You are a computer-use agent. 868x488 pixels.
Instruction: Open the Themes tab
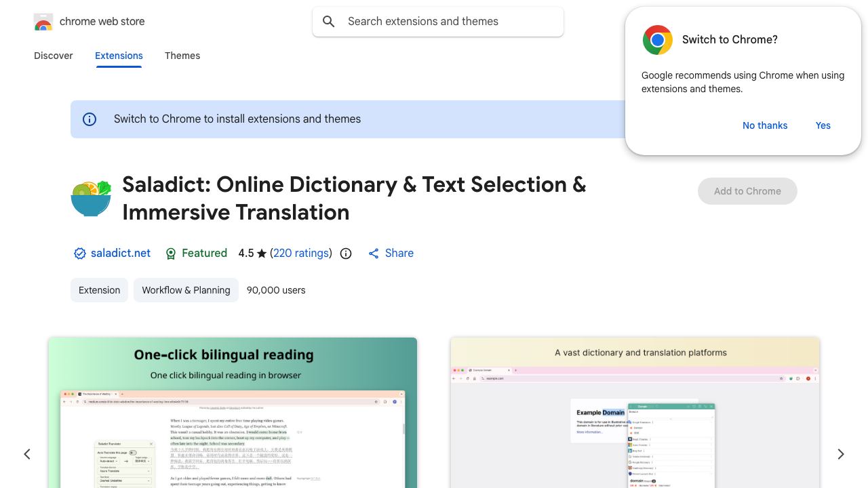click(182, 56)
